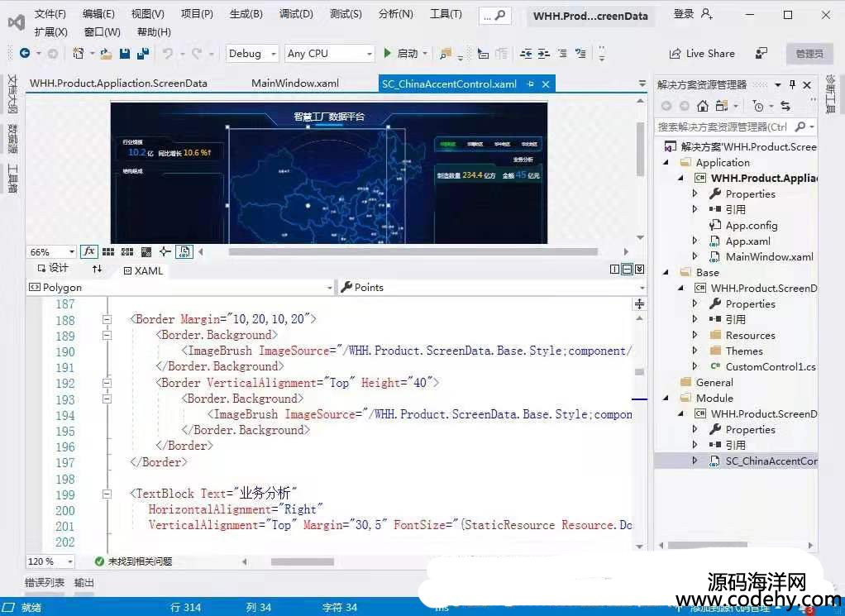
Task: Collapse the Application folder node
Action: (666, 162)
